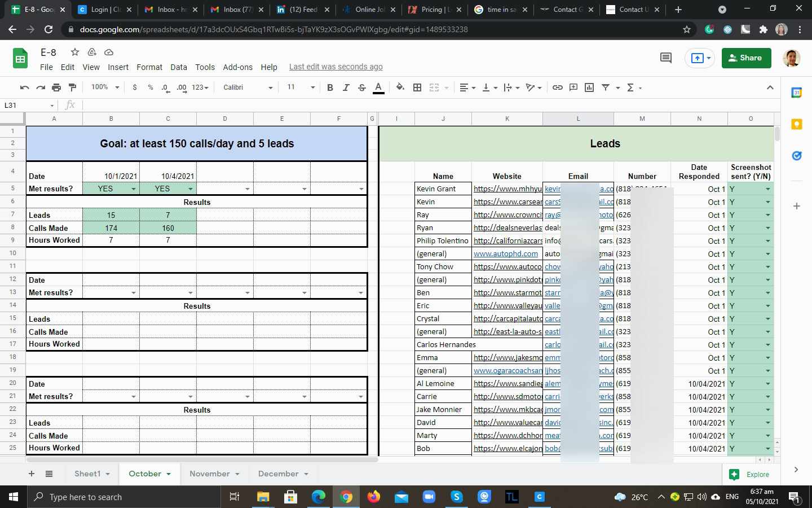Print the spreadsheet using the printer icon

click(56, 87)
